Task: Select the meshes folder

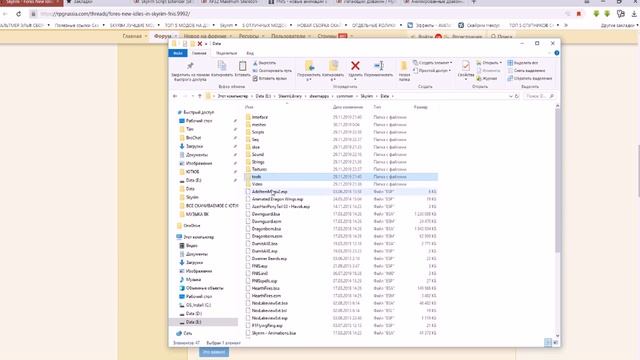Action: pos(259,124)
